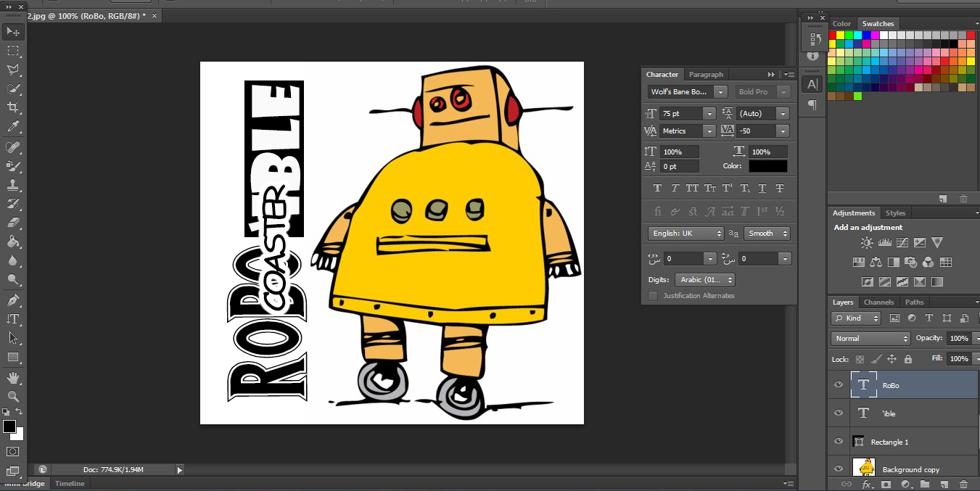Open the Channels tab

pyautogui.click(x=878, y=302)
